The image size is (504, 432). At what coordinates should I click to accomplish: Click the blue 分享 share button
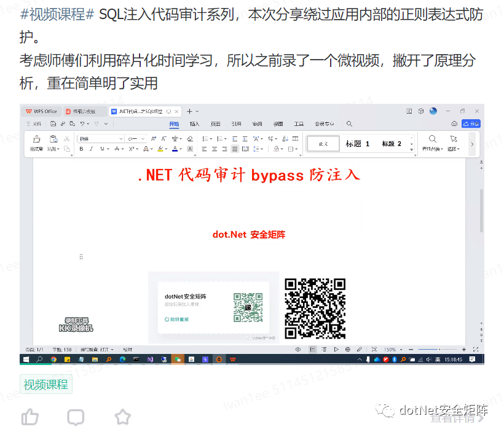(471, 124)
